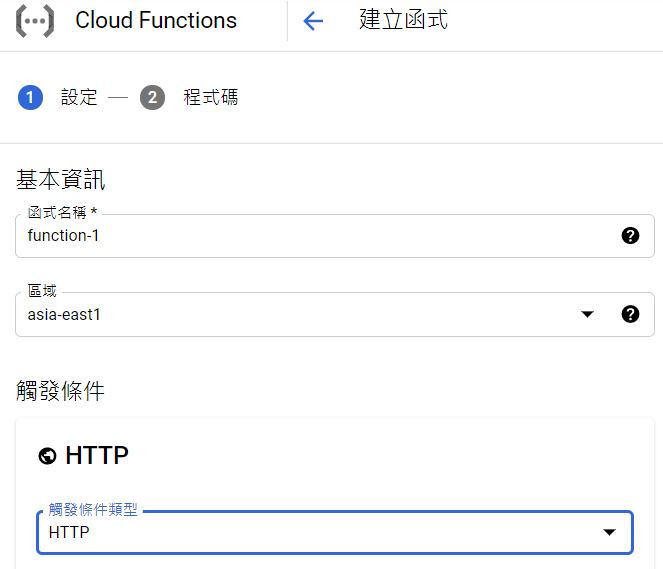Open the asia-east1 region dropdown
The height and width of the screenshot is (569, 663).
[335, 315]
